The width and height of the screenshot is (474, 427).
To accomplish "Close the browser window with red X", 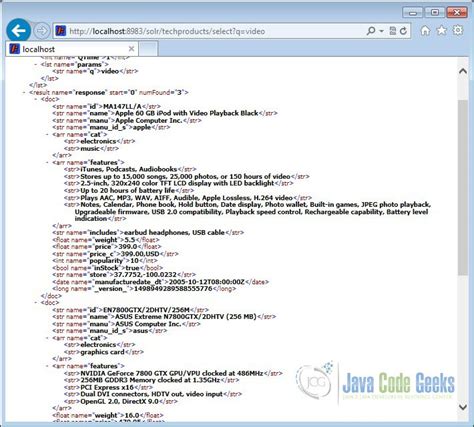I will pos(457,13).
